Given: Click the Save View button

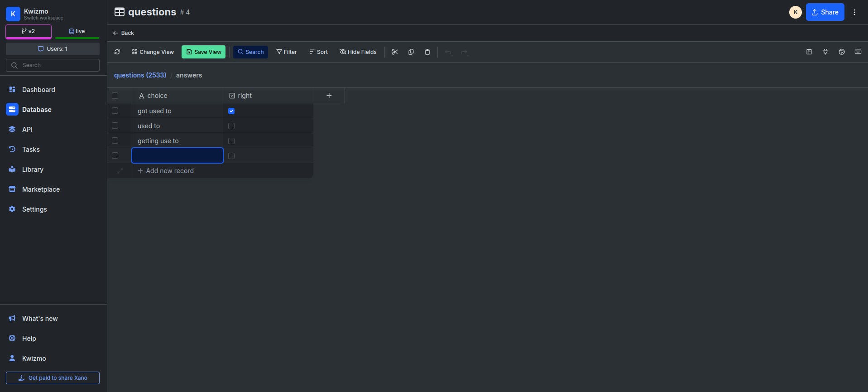Looking at the screenshot, I should [x=204, y=52].
